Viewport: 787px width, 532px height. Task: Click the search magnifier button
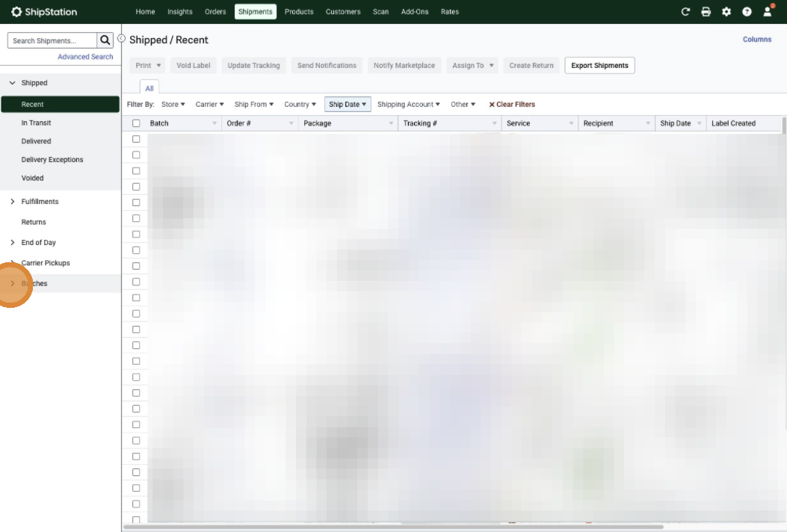click(x=105, y=40)
